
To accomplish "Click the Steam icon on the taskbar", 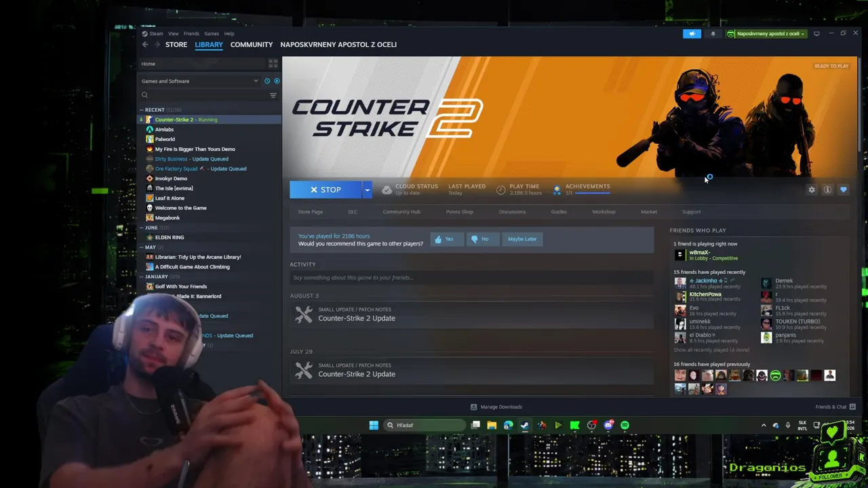I will pyautogui.click(x=525, y=425).
